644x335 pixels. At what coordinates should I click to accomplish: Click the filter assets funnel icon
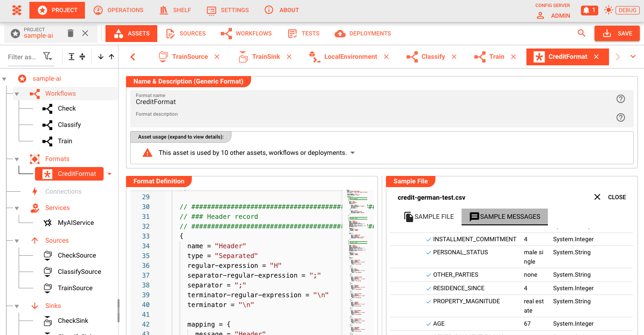pos(48,56)
